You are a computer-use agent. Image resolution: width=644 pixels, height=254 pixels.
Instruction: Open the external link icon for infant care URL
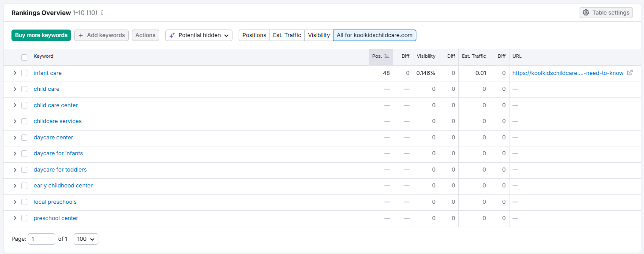coord(630,73)
